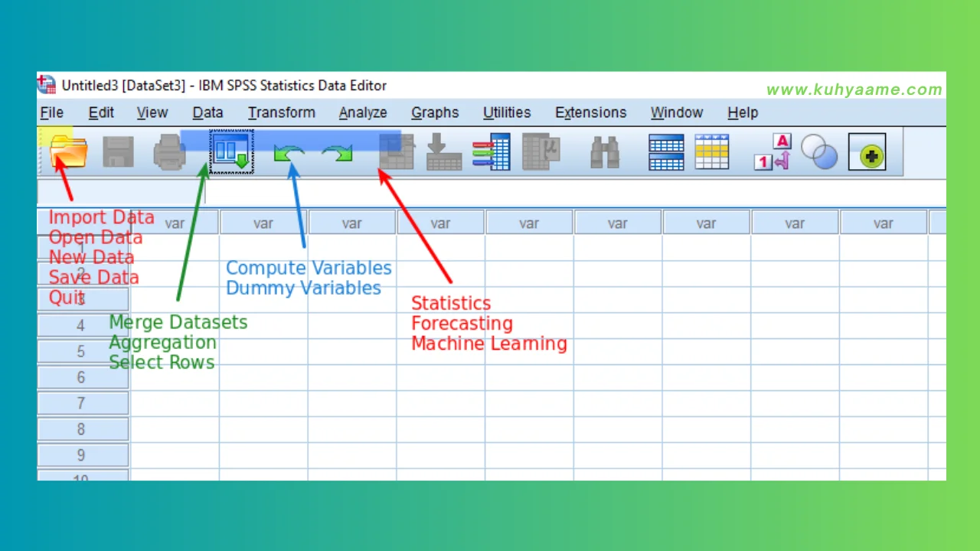Viewport: 980px width, 551px height.
Task: Click the Print printer icon
Action: 169,152
